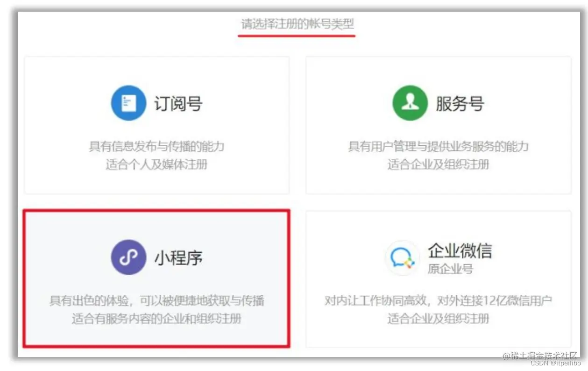The width and height of the screenshot is (588, 371).
Task: Select the 订阅号 title text
Action: coord(178,103)
